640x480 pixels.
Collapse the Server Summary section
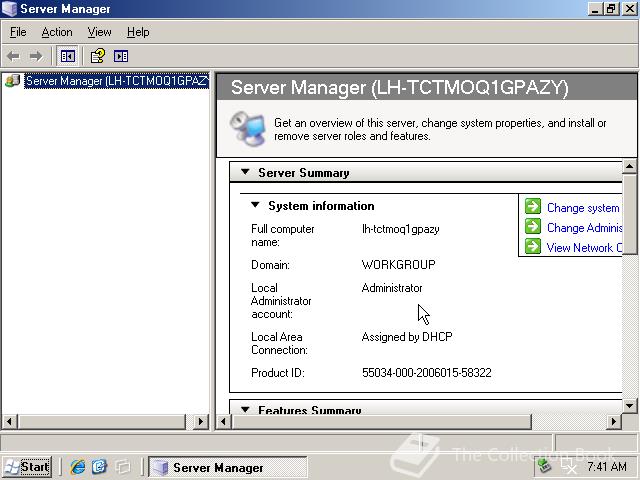tap(245, 172)
